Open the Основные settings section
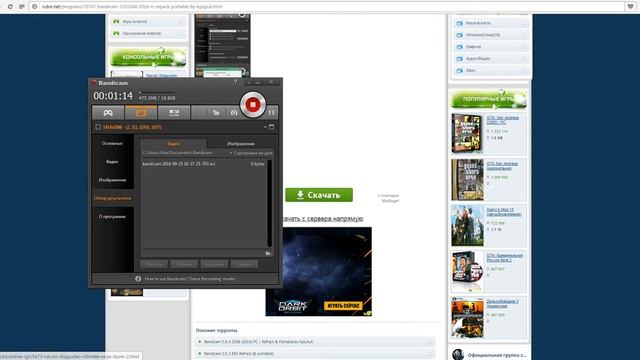Image resolution: width=640 pixels, height=360 pixels. coord(112,143)
